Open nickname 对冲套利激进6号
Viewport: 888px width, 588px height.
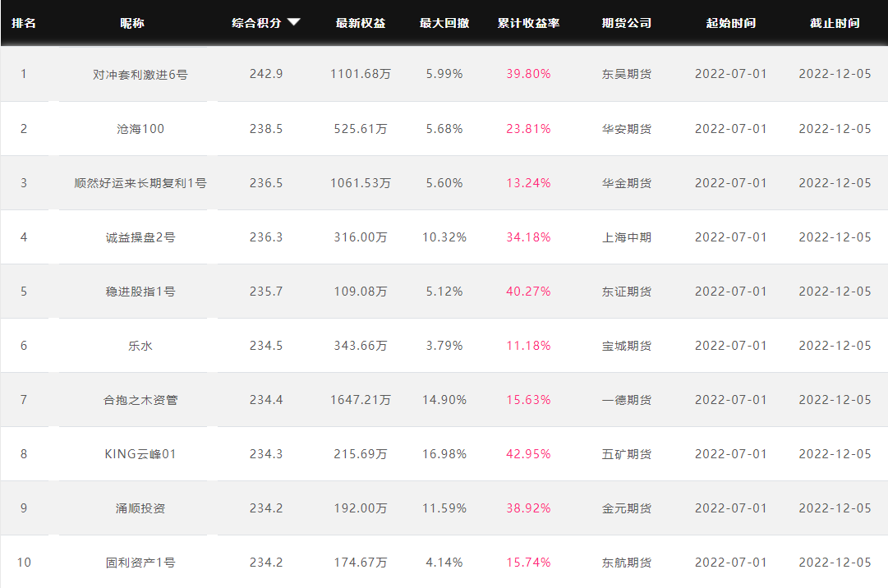140,75
